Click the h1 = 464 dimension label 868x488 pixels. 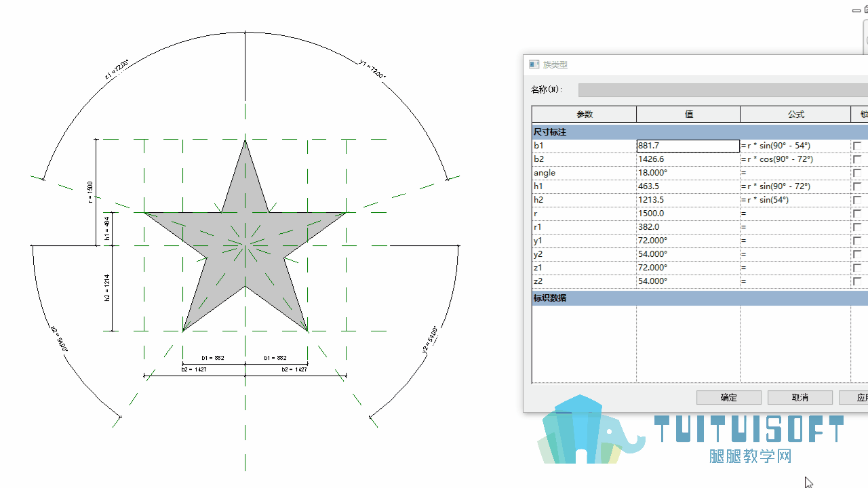106,228
